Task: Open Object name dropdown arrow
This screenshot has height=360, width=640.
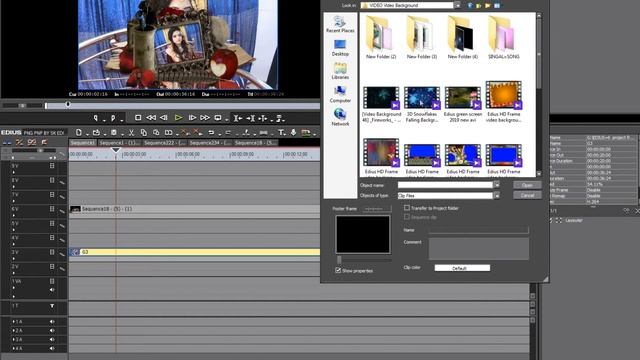Action: tap(496, 185)
